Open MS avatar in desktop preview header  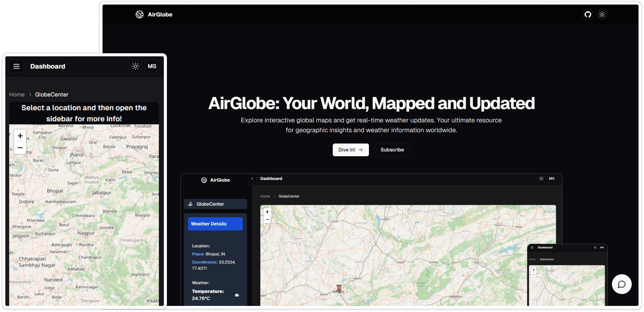coord(552,179)
